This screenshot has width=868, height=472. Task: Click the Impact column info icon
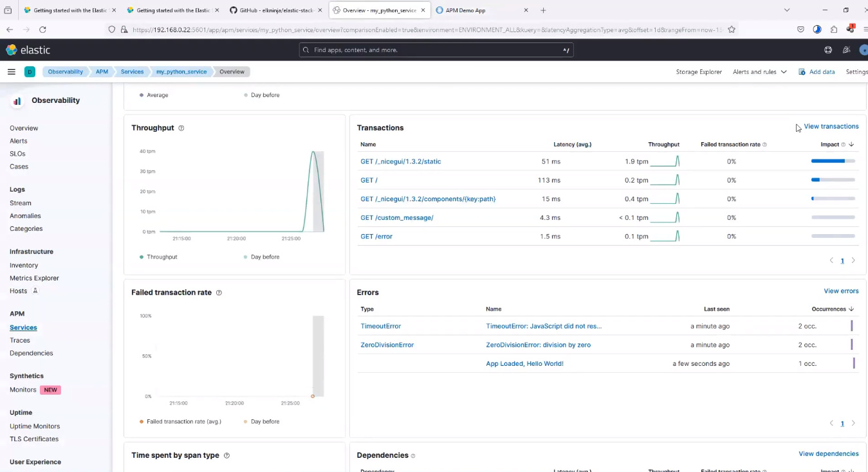pos(844,145)
